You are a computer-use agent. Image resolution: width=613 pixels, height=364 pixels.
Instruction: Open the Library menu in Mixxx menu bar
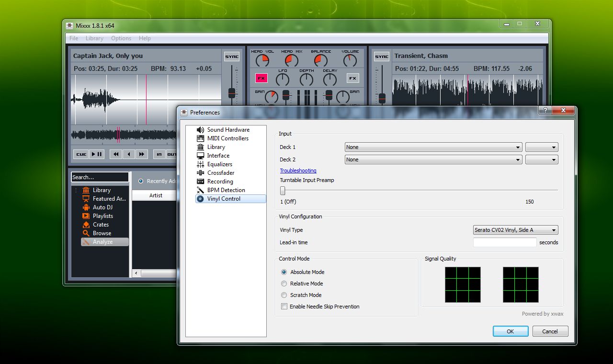click(94, 38)
